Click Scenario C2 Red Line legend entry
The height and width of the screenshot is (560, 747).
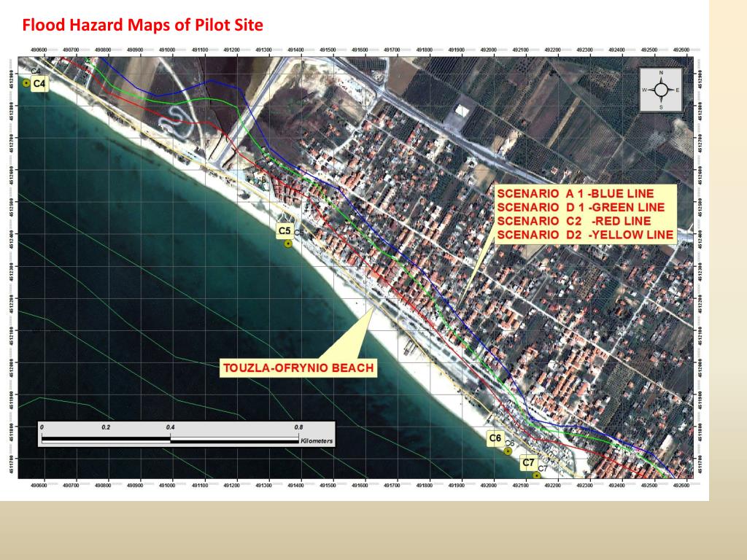pyautogui.click(x=573, y=221)
